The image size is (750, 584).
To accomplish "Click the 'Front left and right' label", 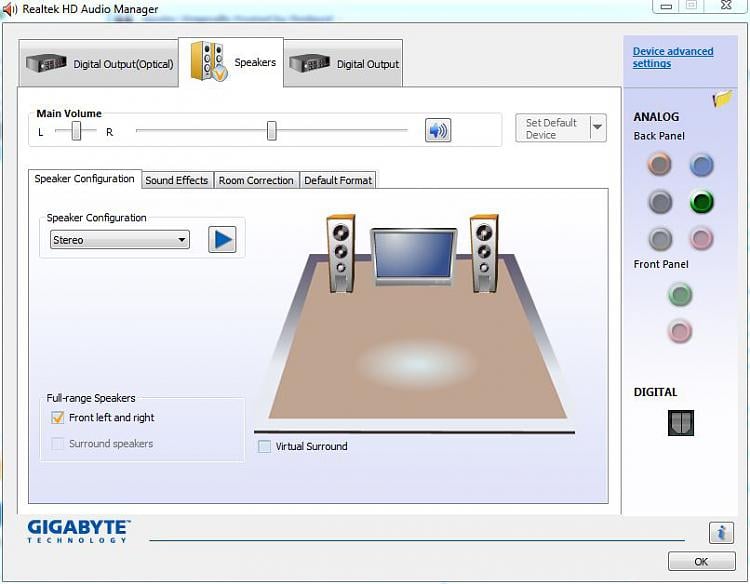I will (x=111, y=418).
